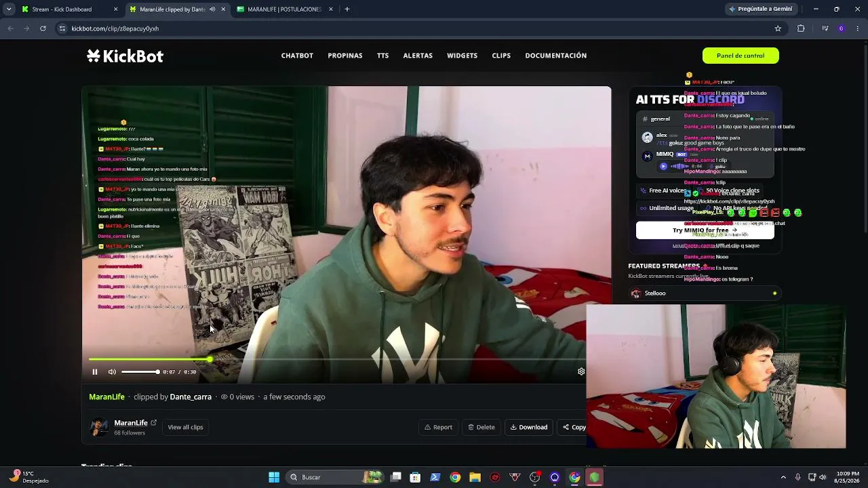Go back in browser history
The width and height of the screenshot is (868, 488).
[10, 28]
